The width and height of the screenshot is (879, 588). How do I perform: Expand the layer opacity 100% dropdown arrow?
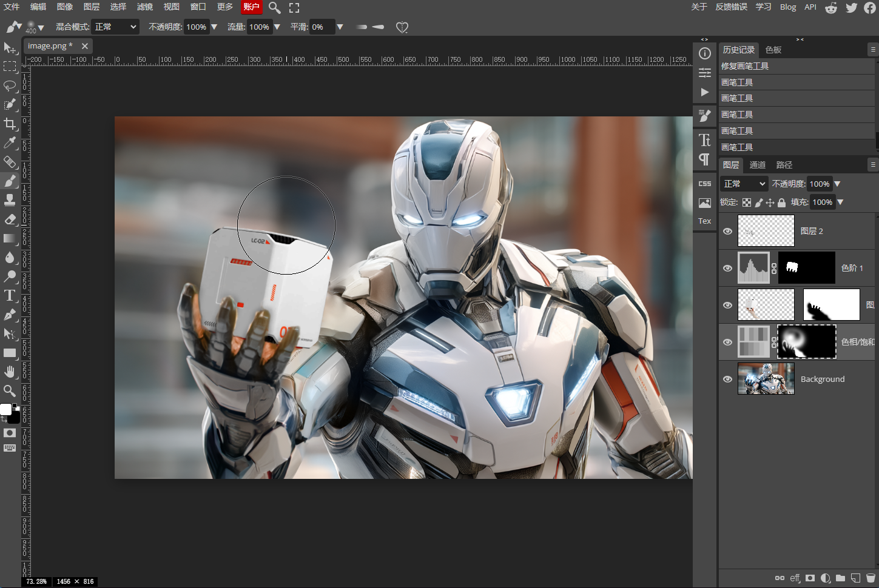coord(837,184)
